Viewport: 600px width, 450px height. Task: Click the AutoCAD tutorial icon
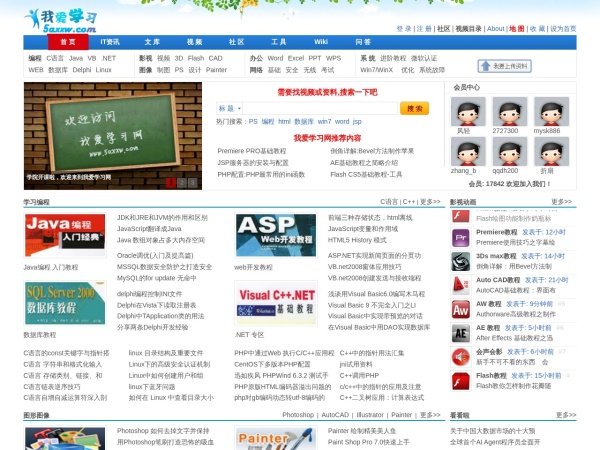(x=460, y=284)
